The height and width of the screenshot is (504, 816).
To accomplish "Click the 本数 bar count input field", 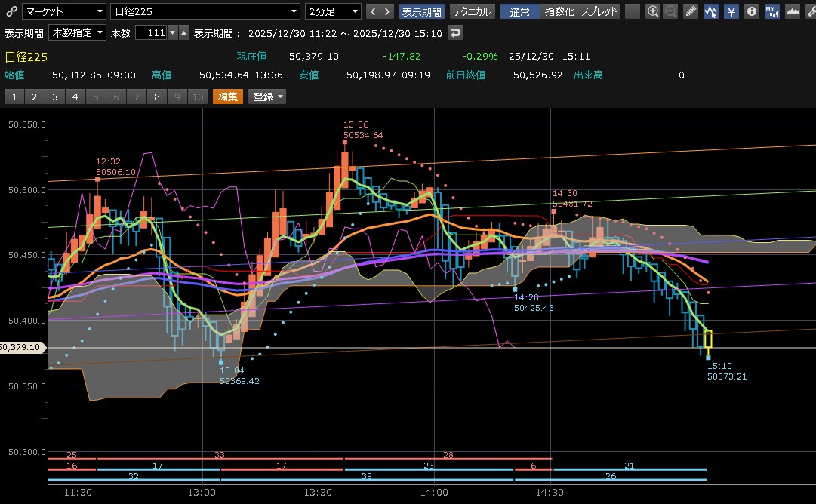I will click(x=151, y=32).
